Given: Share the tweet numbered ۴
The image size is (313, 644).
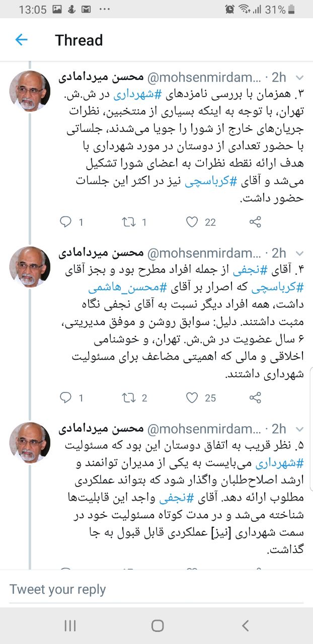Looking at the screenshot, I should (x=255, y=398).
